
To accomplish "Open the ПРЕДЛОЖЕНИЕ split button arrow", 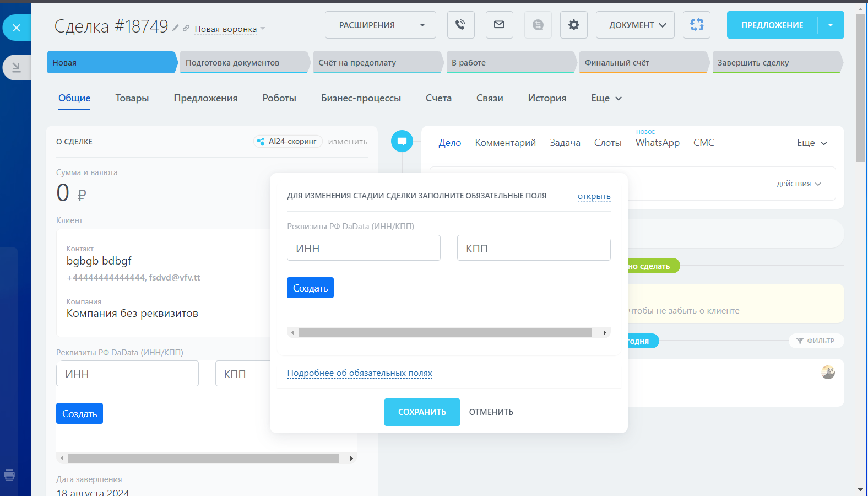I will [x=831, y=25].
